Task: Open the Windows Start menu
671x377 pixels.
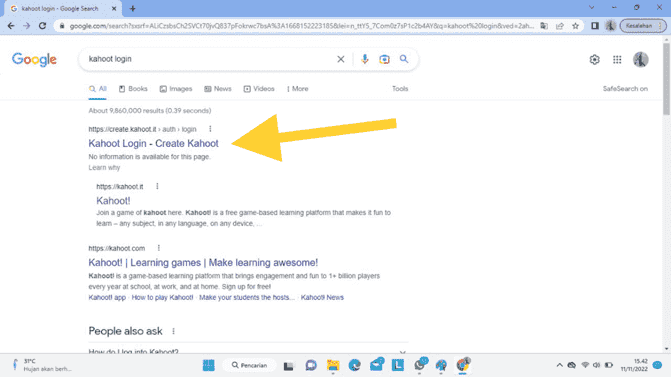Action: tap(208, 365)
